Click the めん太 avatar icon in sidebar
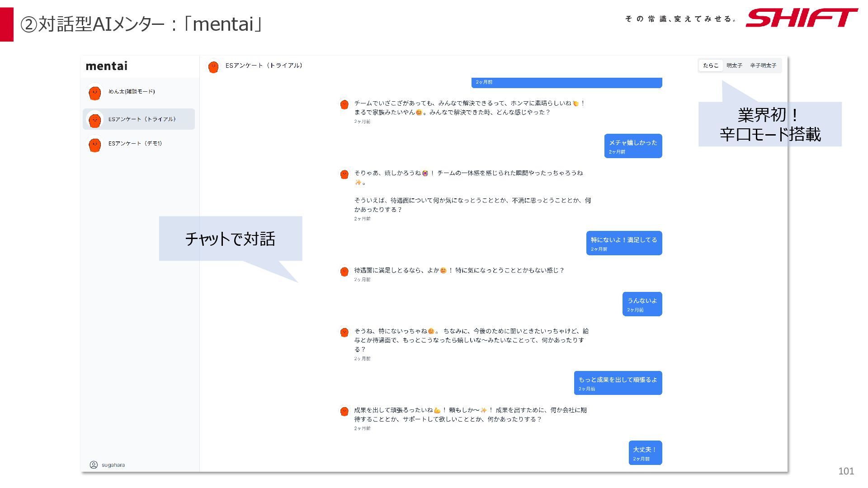The width and height of the screenshot is (868, 488). [x=94, y=93]
